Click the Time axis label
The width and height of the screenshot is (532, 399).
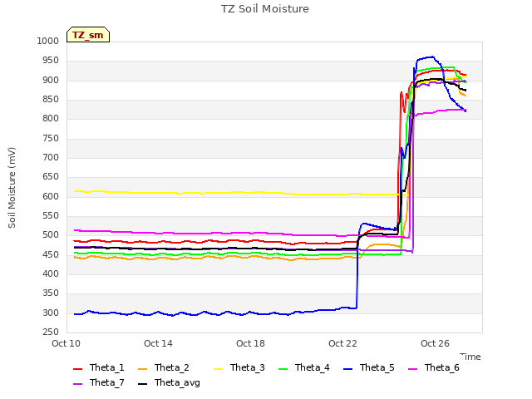[470, 357]
